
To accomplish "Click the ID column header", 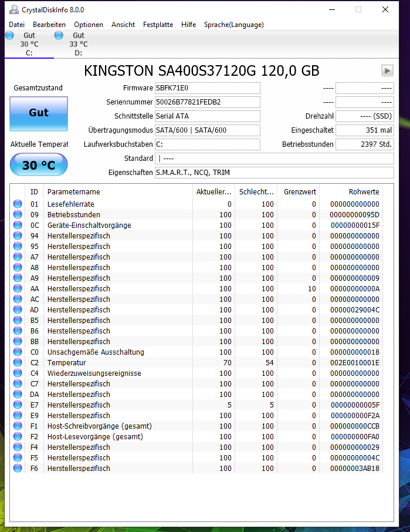I will (x=34, y=191).
